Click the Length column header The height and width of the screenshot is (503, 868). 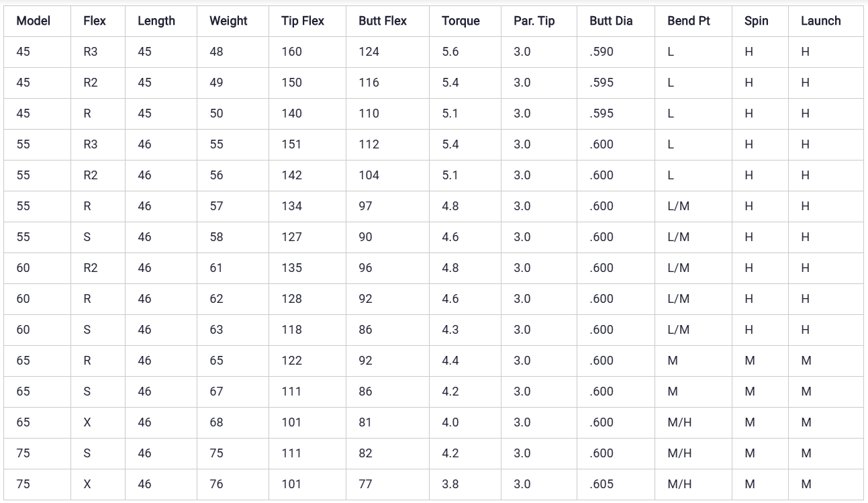tap(156, 21)
